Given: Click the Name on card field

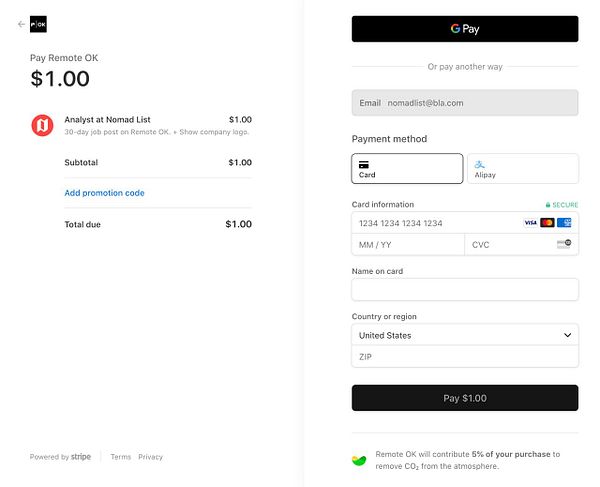Looking at the screenshot, I should point(465,290).
